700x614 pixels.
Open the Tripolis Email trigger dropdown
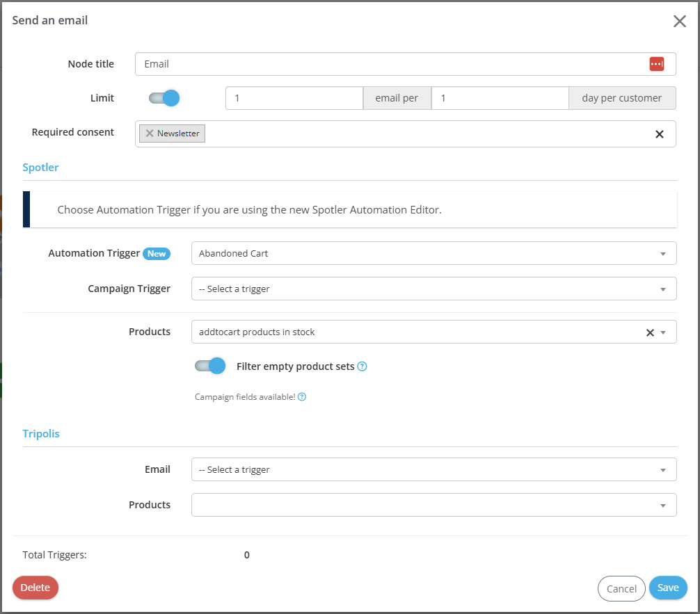click(x=433, y=470)
